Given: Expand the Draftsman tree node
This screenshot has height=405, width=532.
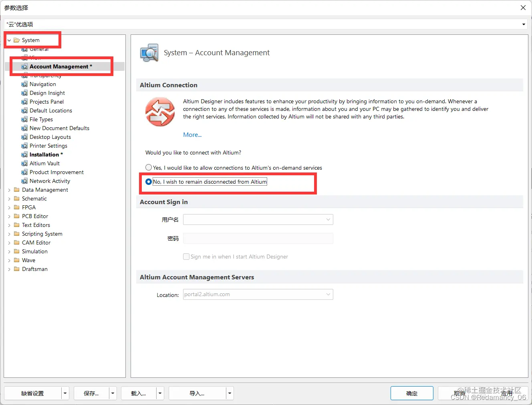Looking at the screenshot, I should pyautogui.click(x=9, y=269).
